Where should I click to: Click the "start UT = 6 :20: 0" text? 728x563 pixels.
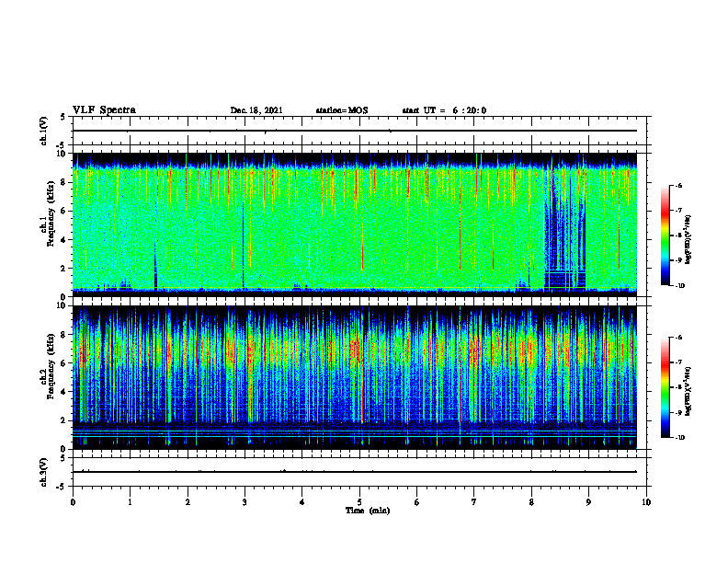[x=444, y=110]
